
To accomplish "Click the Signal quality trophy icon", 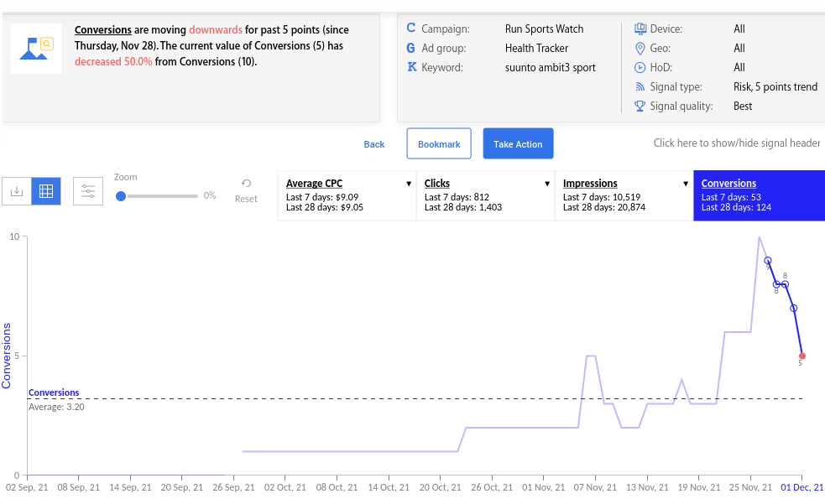I will tap(640, 106).
